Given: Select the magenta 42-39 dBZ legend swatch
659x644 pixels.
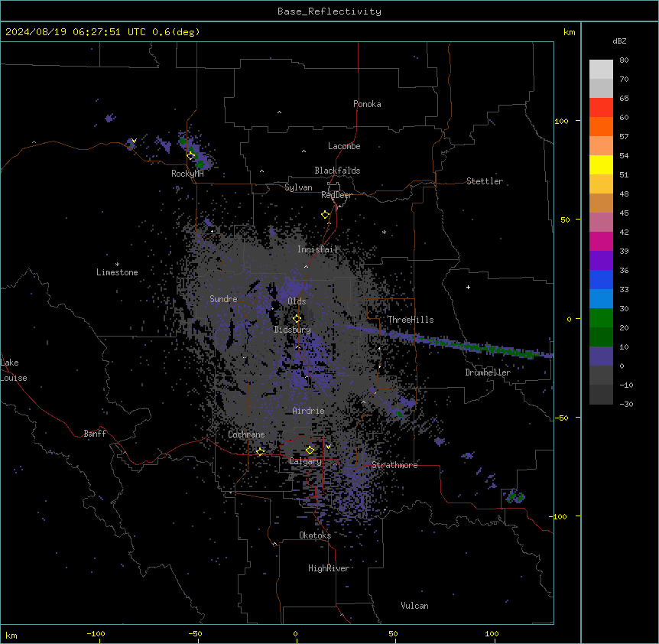Looking at the screenshot, I should 601,241.
